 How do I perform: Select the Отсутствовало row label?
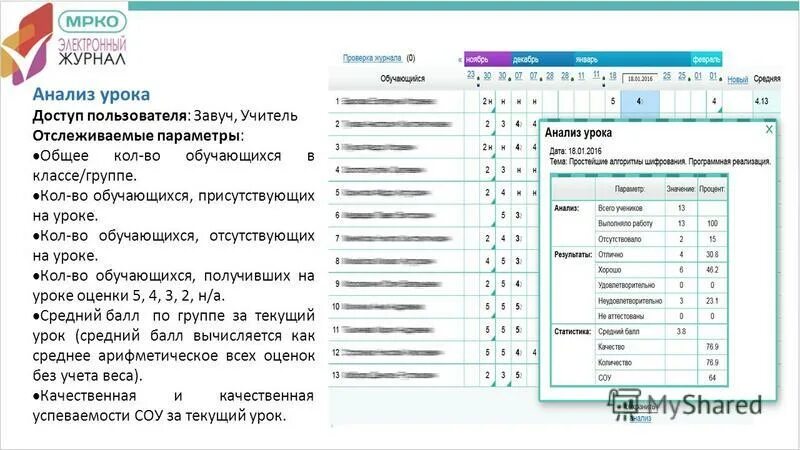[619, 239]
